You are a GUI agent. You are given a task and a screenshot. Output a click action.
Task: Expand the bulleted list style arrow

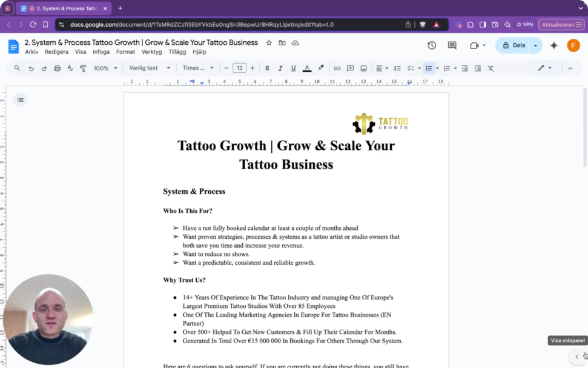tap(438, 69)
